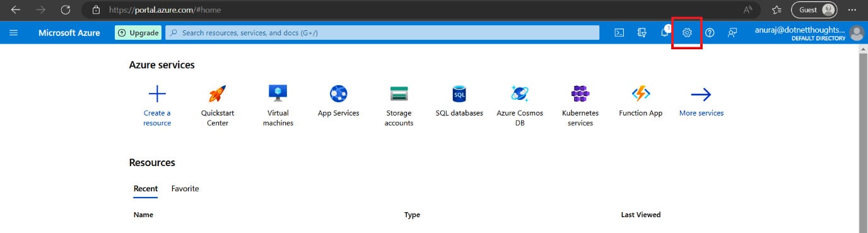The width and height of the screenshot is (868, 233).
Task: Click the DEFAULT DIRECTORY label
Action: tap(818, 39)
